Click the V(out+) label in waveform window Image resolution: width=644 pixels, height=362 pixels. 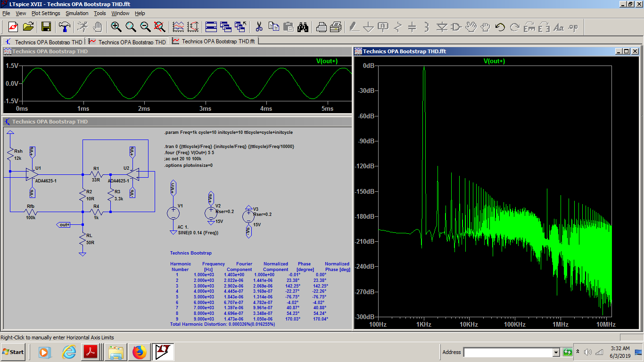327,61
